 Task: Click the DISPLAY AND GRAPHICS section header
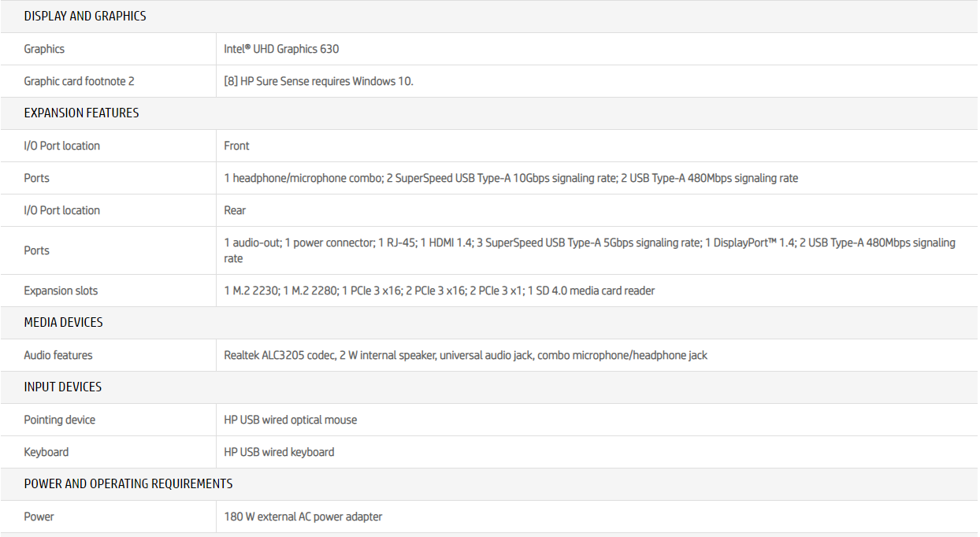click(85, 16)
